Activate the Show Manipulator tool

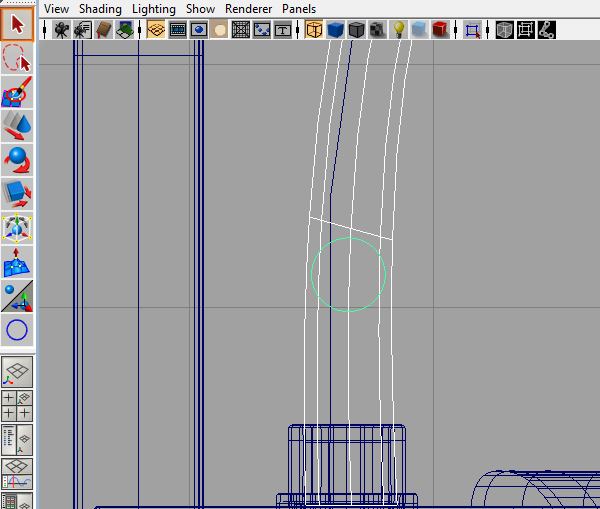[x=17, y=296]
